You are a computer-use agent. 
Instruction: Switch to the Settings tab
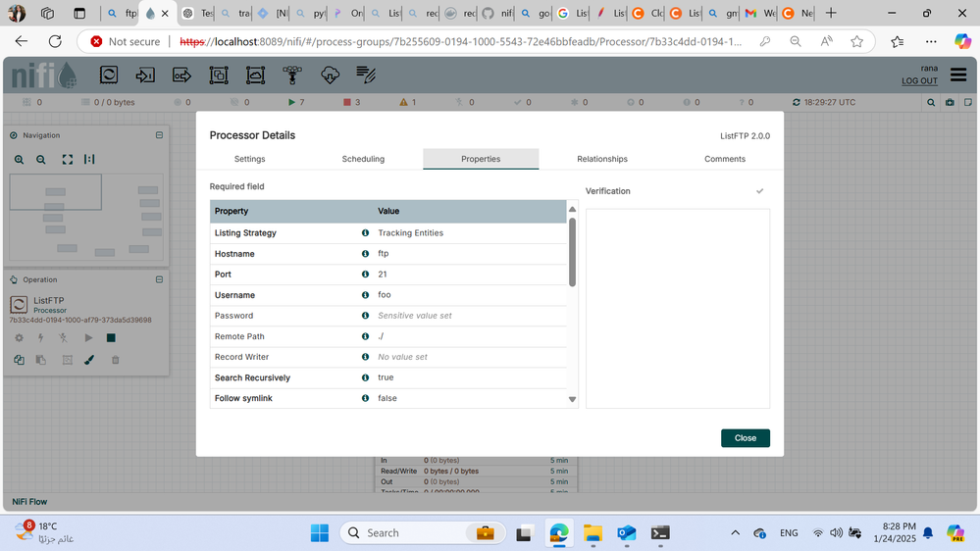249,159
